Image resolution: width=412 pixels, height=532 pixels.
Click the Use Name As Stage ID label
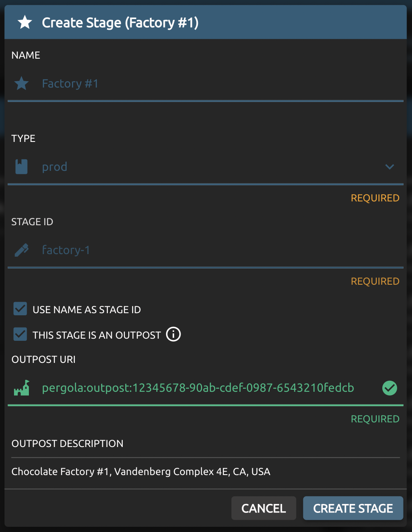[87, 310]
